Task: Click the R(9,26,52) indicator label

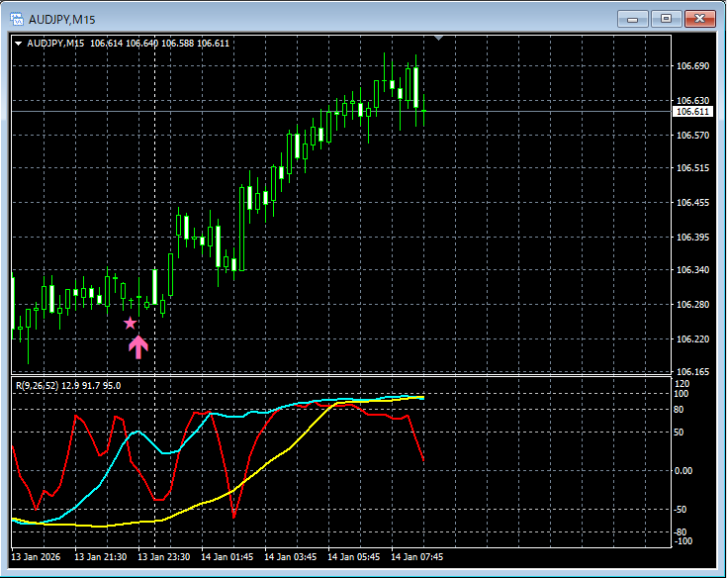Action: tap(68, 386)
